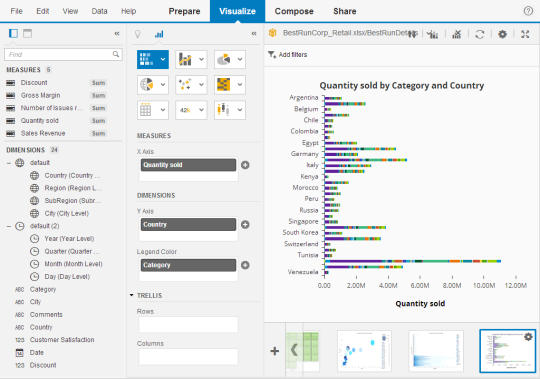Collapse the Trellis section
Image resolution: width=540 pixels, height=379 pixels.
coord(132,295)
